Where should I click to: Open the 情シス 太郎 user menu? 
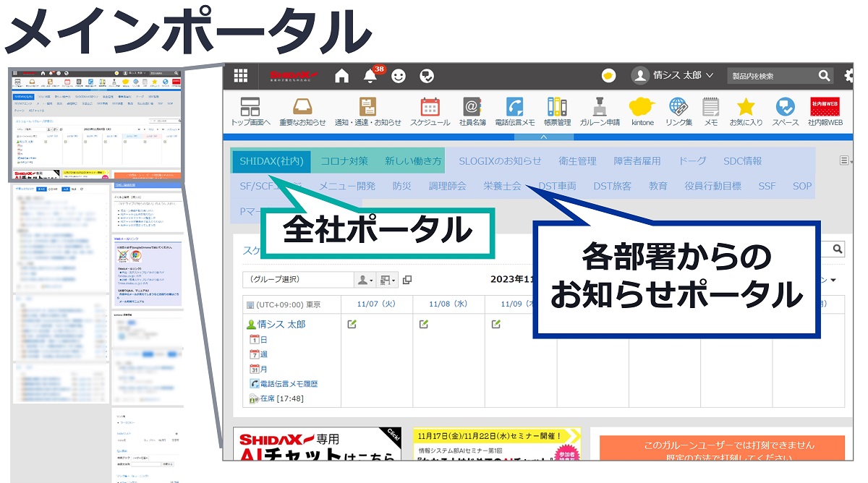click(676, 75)
